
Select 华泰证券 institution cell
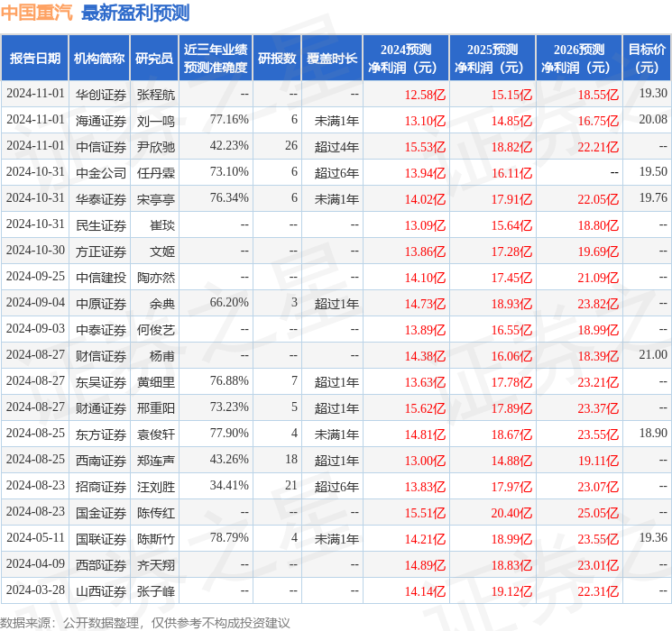pyautogui.click(x=101, y=199)
